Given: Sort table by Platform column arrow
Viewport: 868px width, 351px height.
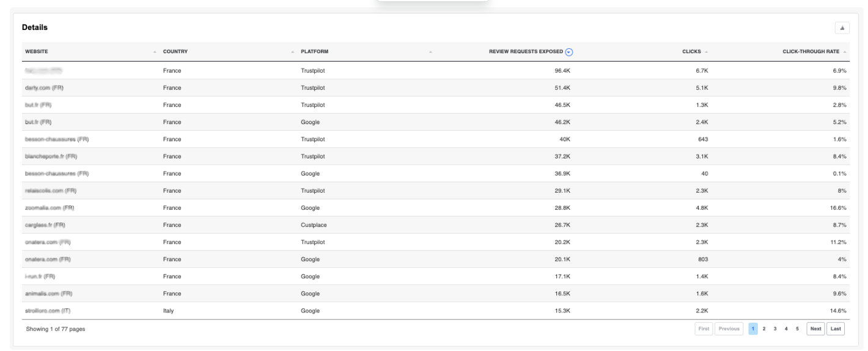Looking at the screenshot, I should coord(430,52).
